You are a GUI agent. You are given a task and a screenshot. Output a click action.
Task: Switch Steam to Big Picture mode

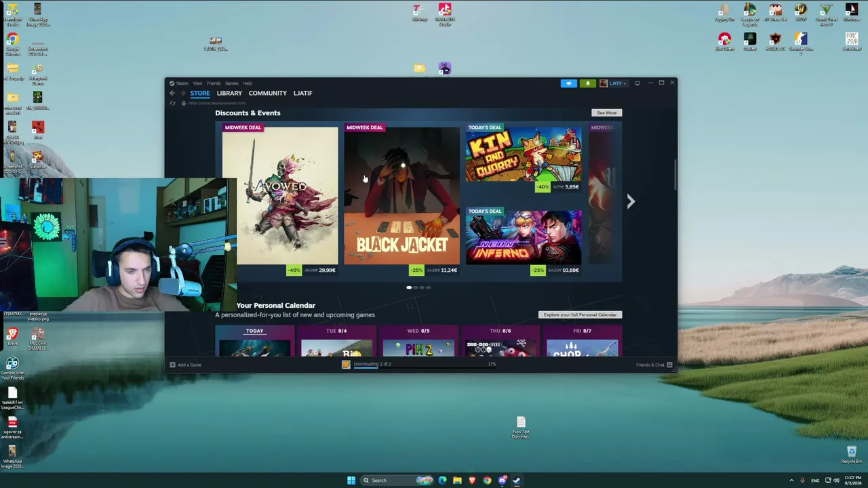[637, 83]
